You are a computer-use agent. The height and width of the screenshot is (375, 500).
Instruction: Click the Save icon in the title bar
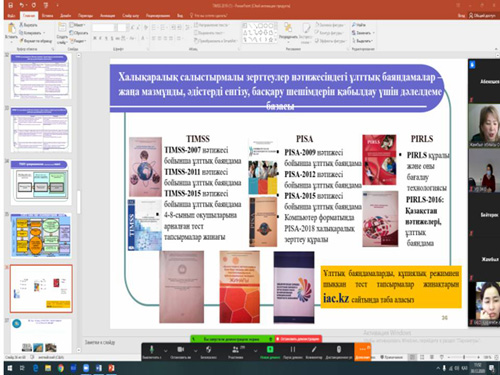point(11,5)
